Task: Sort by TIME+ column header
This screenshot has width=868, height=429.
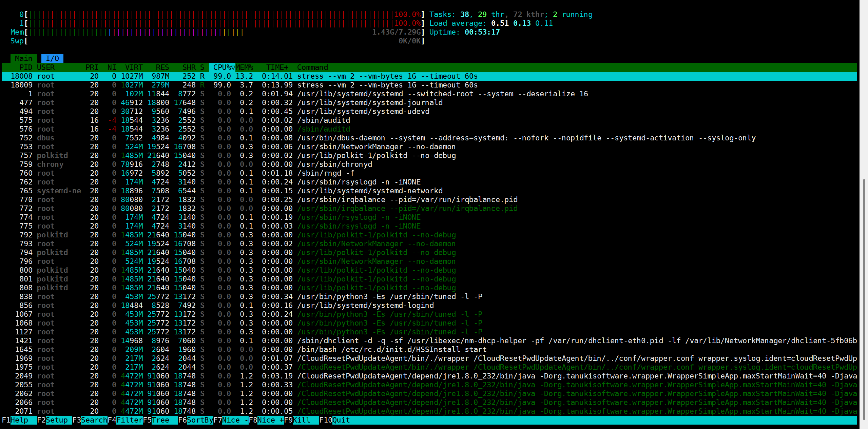Action: coord(277,67)
